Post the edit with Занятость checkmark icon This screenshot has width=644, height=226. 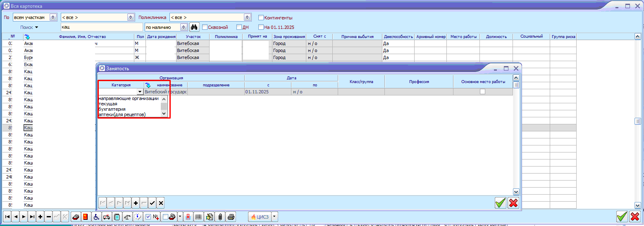point(152,203)
